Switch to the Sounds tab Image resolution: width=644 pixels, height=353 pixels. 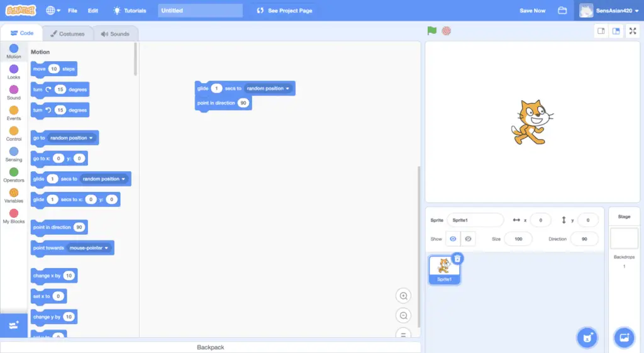(x=115, y=34)
